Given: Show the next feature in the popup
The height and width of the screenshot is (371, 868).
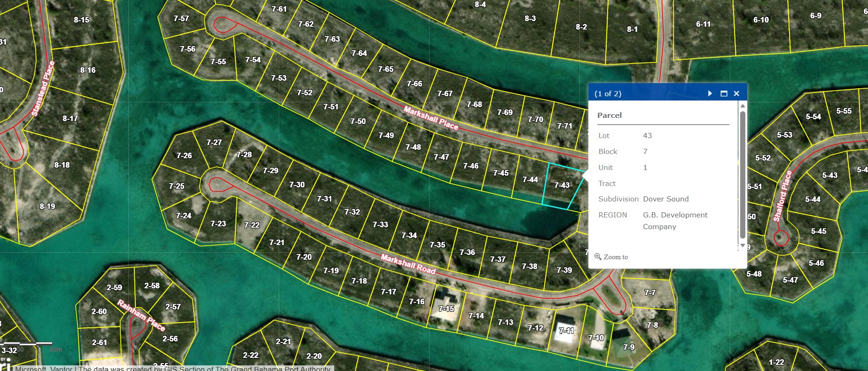Looking at the screenshot, I should click(x=710, y=93).
